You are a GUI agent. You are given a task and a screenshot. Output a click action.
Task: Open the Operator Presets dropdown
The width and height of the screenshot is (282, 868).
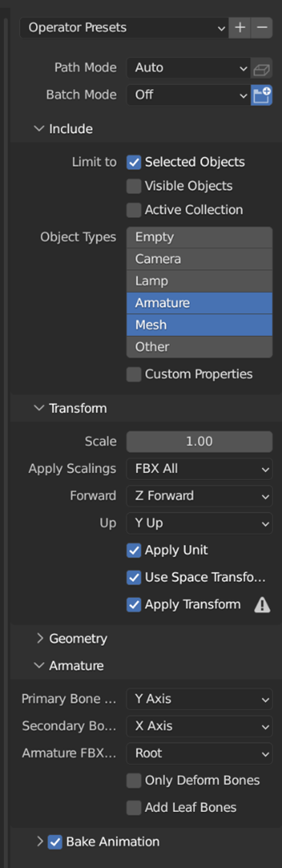(x=124, y=28)
